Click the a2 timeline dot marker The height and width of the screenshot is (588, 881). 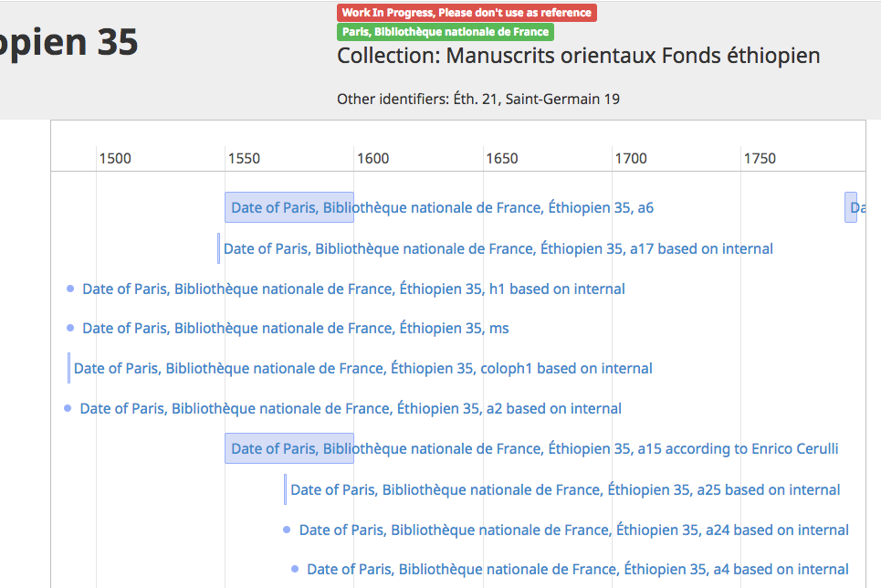[68, 408]
